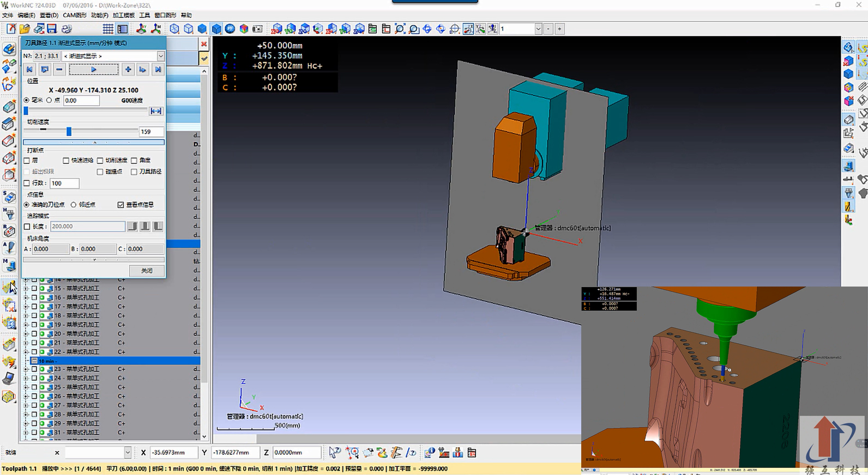Viewport: 868px width, 475px height.
Task: Enable the 层 breakpoint checkbox
Action: pyautogui.click(x=27, y=161)
